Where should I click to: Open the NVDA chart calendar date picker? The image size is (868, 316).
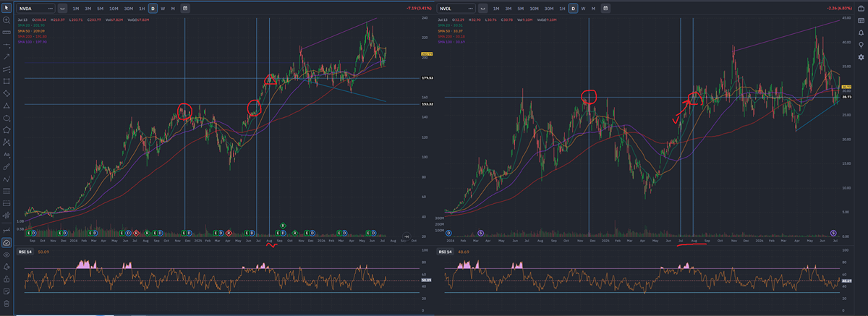185,8
